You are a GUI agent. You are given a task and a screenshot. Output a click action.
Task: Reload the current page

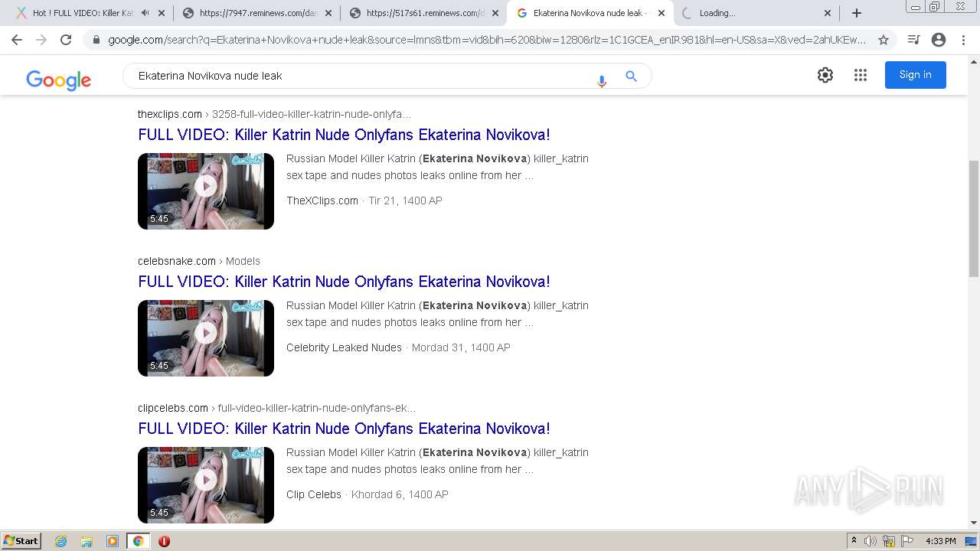(66, 40)
